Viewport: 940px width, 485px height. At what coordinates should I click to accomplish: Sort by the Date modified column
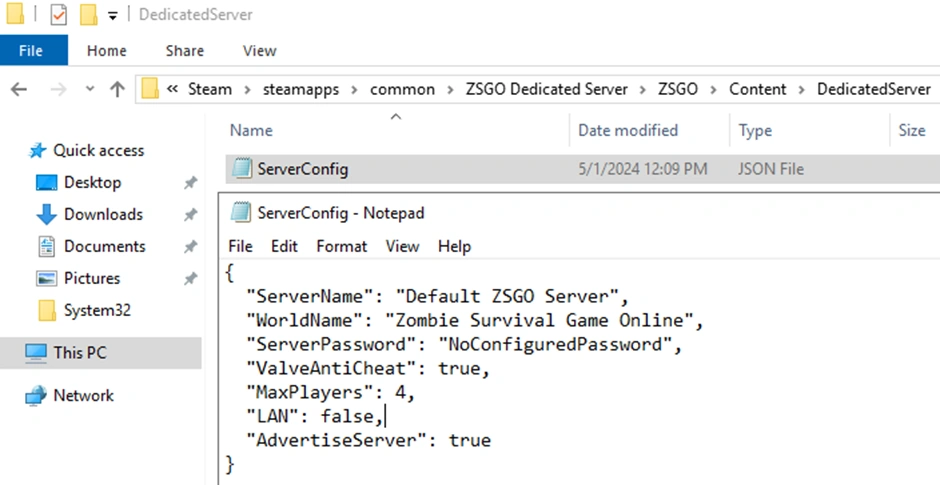pos(628,130)
